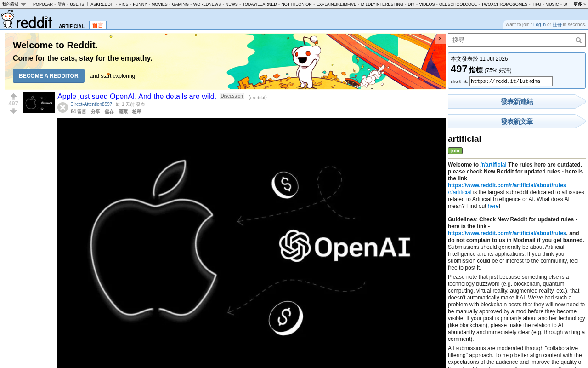Open 所有 in top bar
This screenshot has height=368, width=588.
click(62, 4)
